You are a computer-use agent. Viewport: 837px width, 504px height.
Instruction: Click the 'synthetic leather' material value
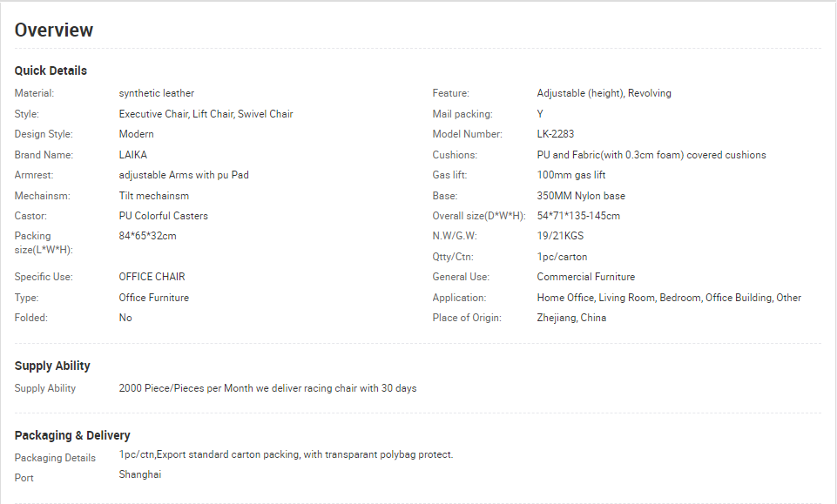[x=157, y=93]
